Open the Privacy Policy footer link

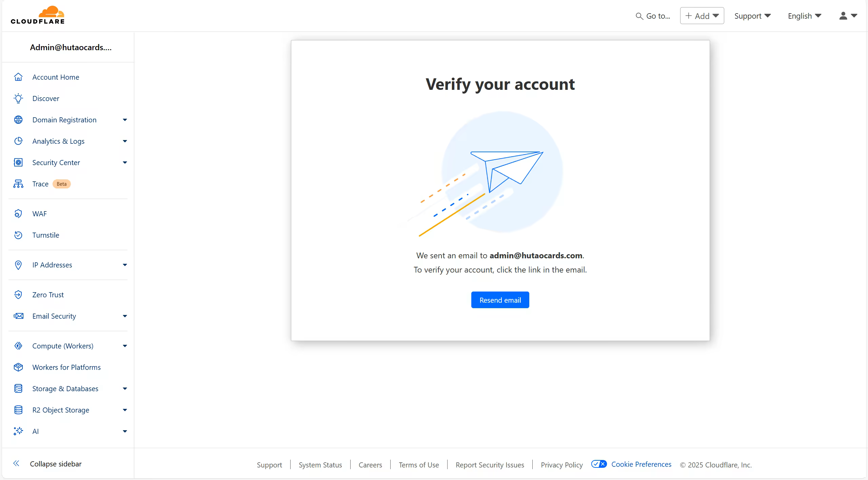pos(561,465)
